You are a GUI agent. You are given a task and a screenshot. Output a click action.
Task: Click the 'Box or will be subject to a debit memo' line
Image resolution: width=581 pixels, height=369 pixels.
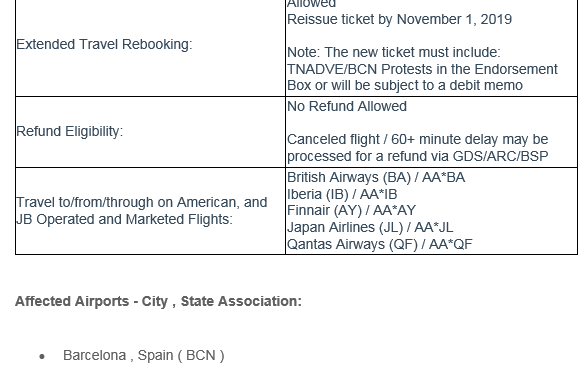click(x=405, y=85)
